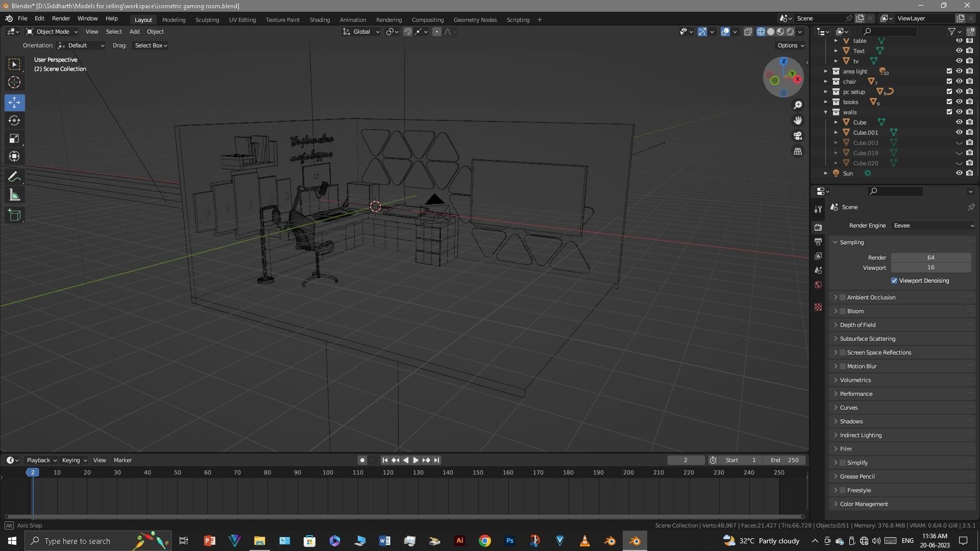This screenshot has width=980, height=551.
Task: Activate the Scale tool
Action: (x=14, y=139)
